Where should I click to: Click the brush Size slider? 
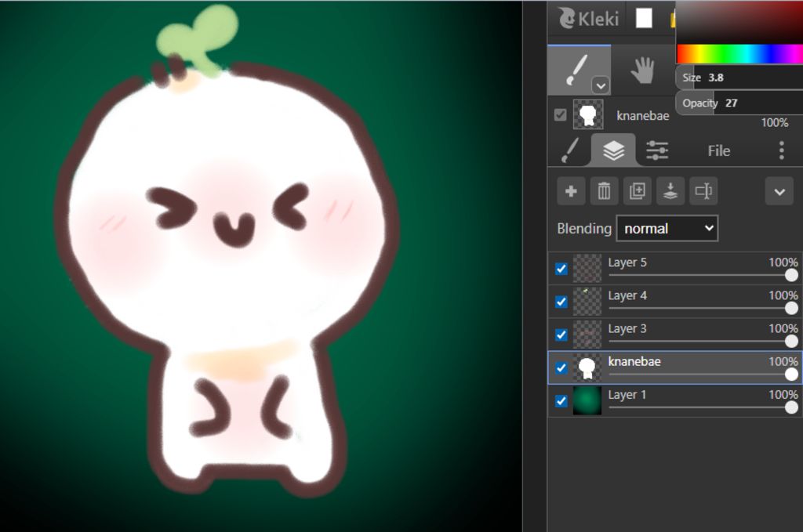[x=739, y=78]
